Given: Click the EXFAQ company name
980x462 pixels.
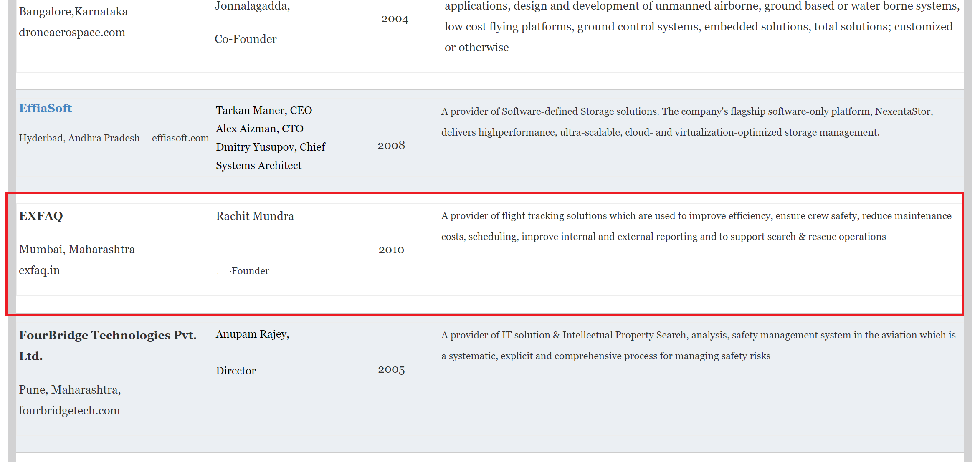Looking at the screenshot, I should [41, 216].
